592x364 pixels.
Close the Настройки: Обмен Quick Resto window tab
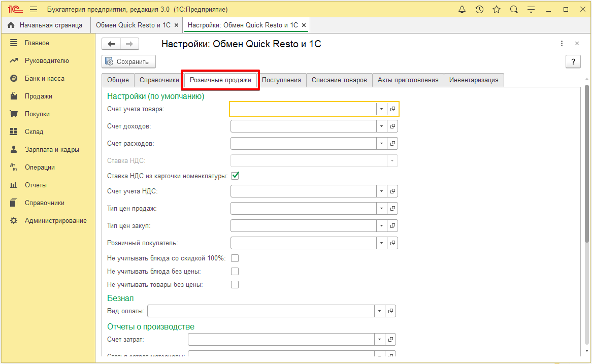pos(304,25)
